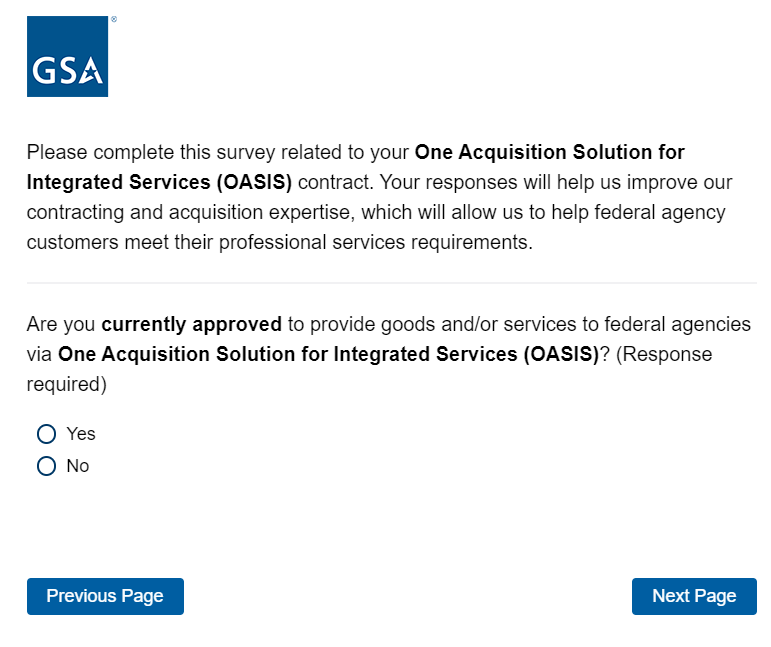Viewport: 771px width, 647px height.
Task: Click the registered trademark symbol beside the GSA logo
Action: [x=113, y=19]
